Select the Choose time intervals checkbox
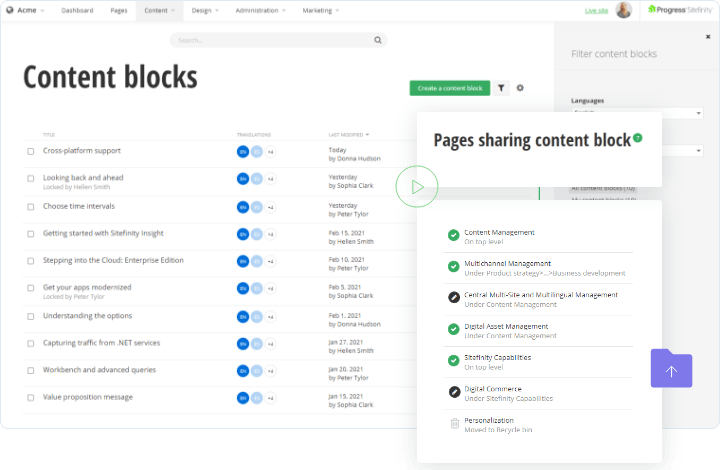 click(x=31, y=207)
